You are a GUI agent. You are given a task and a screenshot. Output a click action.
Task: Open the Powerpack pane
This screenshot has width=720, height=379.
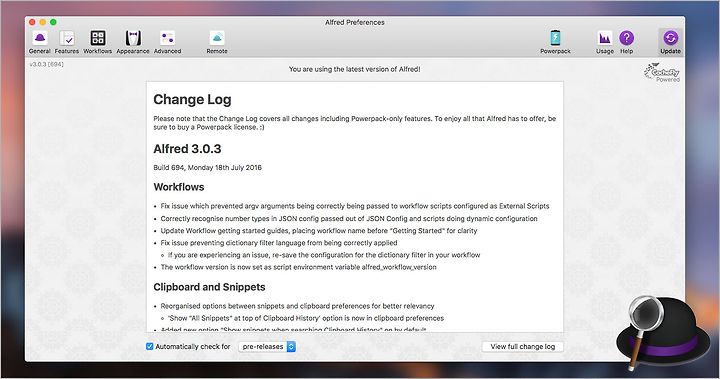pos(555,42)
